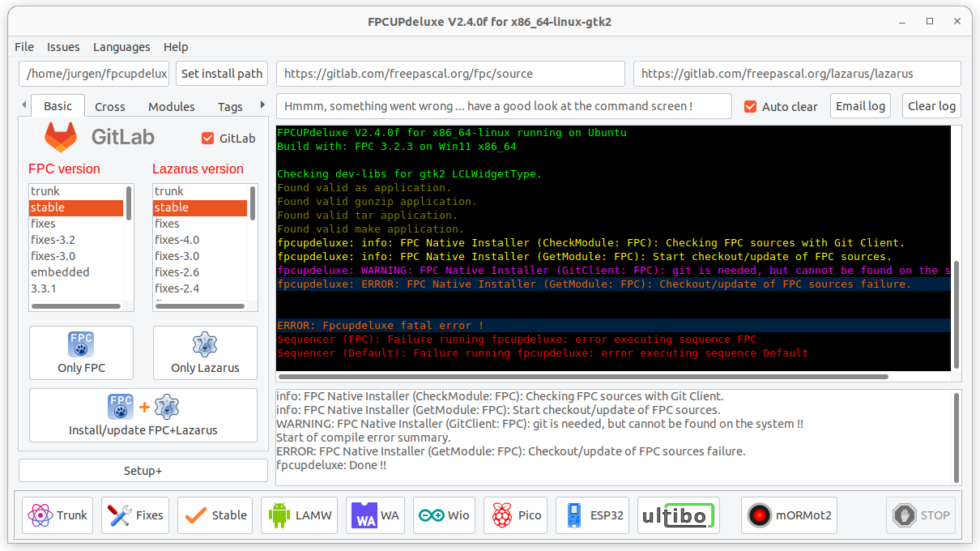The image size is (980, 551).
Task: Click the ESP32 chip icon button
Action: pyautogui.click(x=594, y=515)
